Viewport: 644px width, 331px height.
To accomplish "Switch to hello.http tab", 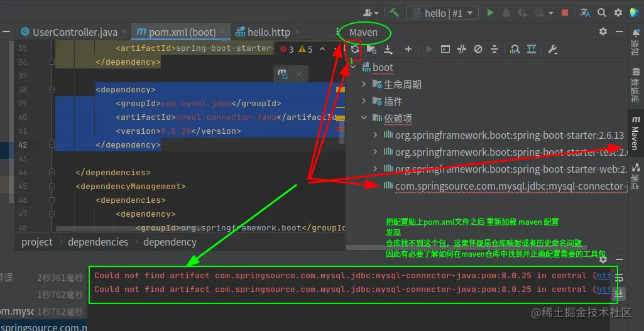I will click(x=263, y=32).
